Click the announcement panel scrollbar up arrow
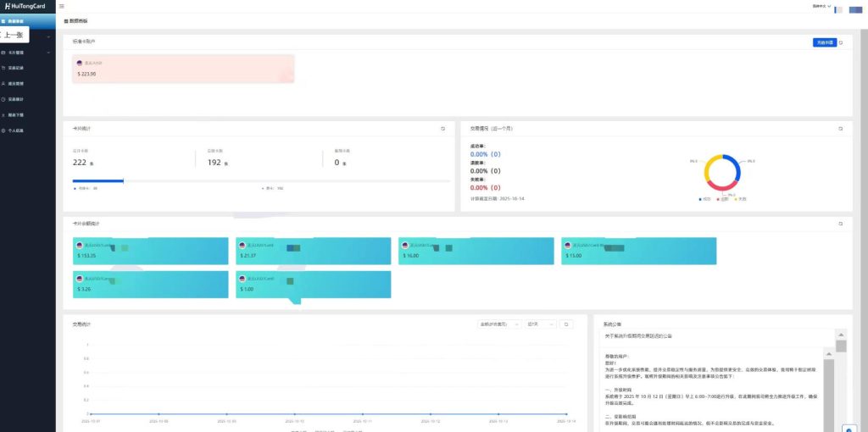This screenshot has height=432, width=868. pyautogui.click(x=841, y=335)
